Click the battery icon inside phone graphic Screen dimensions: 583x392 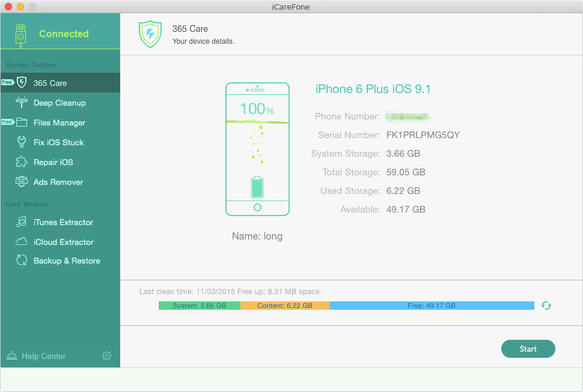[257, 187]
